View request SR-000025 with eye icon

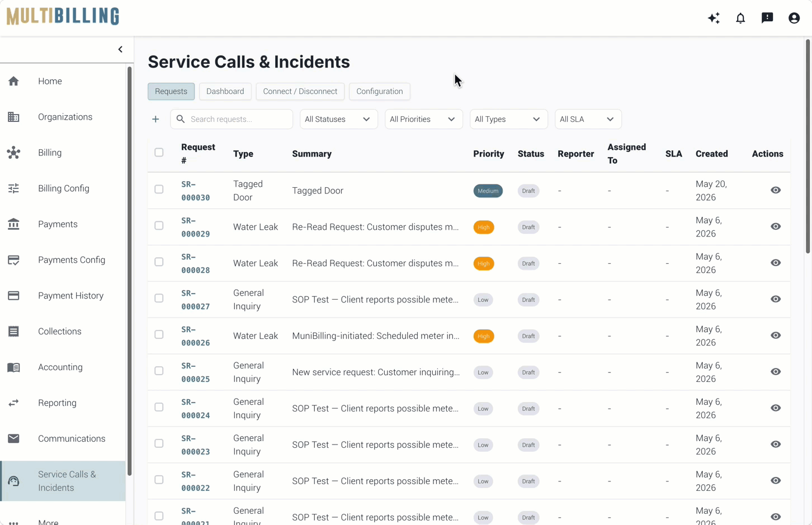776,372
